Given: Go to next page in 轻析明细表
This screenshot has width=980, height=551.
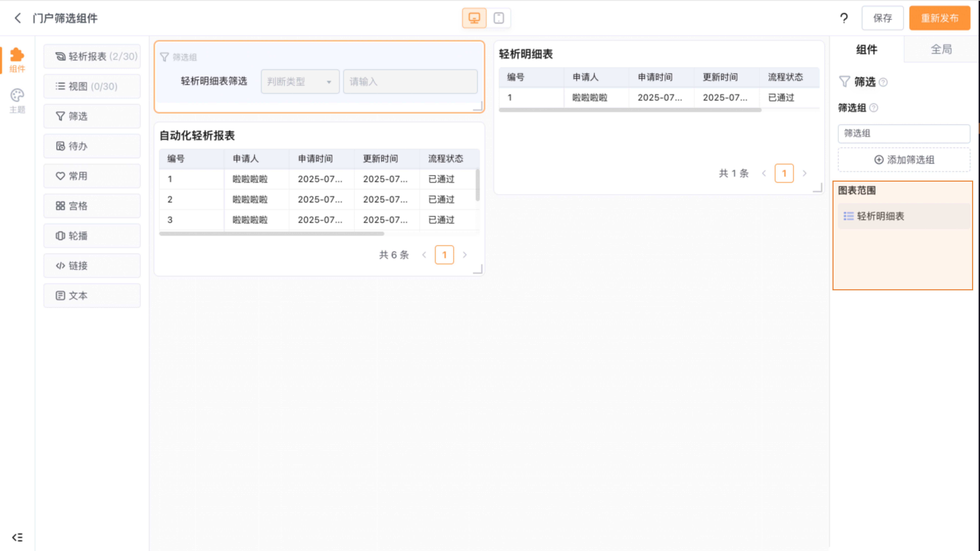Looking at the screenshot, I should (x=805, y=173).
